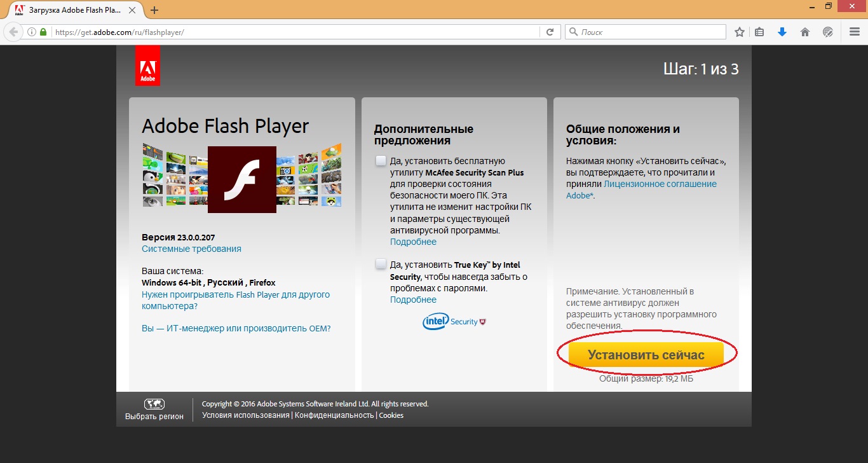Click the Adobe Flash Player heading
Viewport: 868px width, 463px height.
pos(225,126)
